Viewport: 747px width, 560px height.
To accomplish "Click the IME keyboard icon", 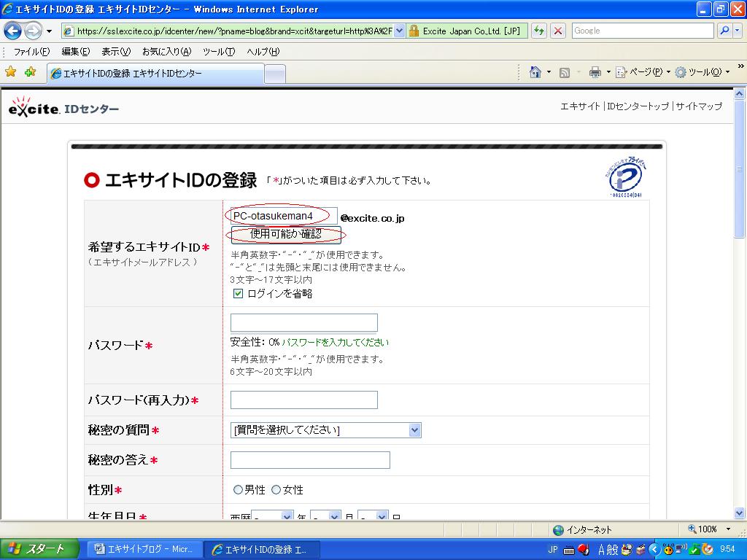I will [569, 551].
